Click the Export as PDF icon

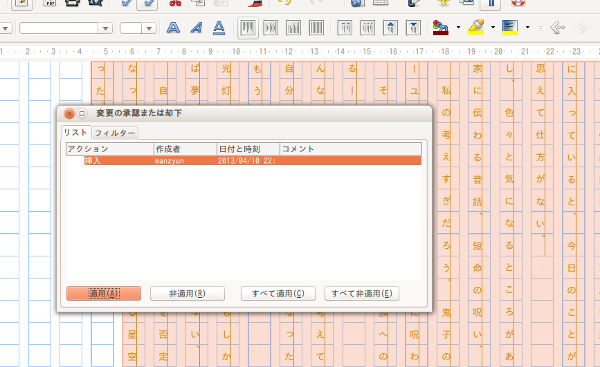(49, 3)
